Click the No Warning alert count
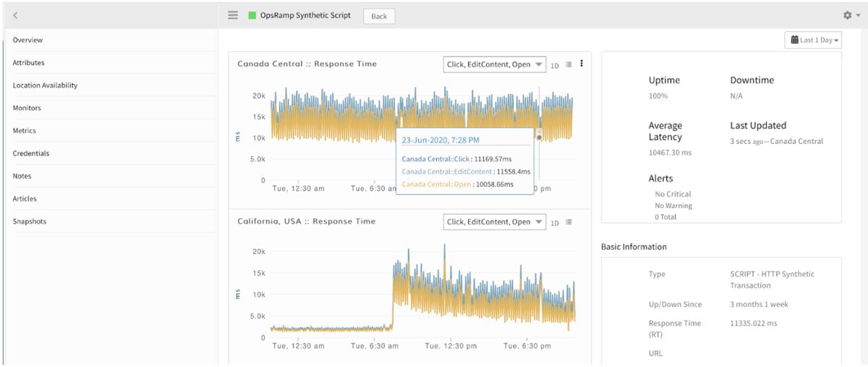Screen dimensions: 868x367 coord(673,206)
